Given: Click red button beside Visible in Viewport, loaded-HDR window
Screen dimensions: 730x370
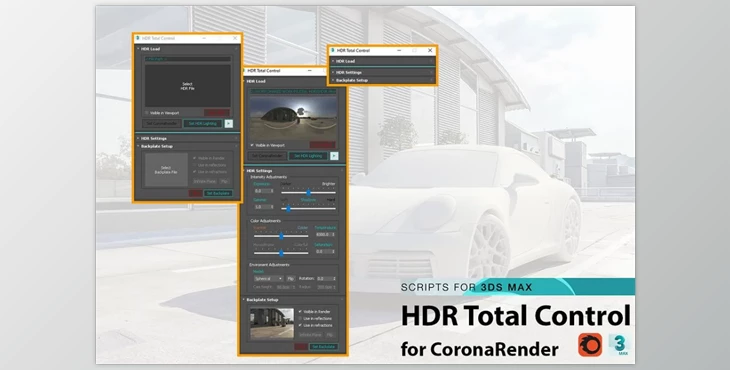Looking at the screenshot, I should pyautogui.click(x=322, y=145).
